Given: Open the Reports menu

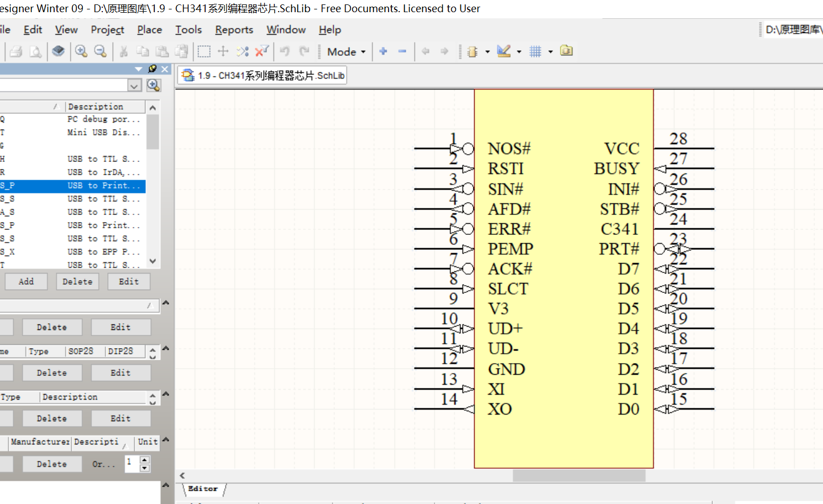Looking at the screenshot, I should pos(234,30).
